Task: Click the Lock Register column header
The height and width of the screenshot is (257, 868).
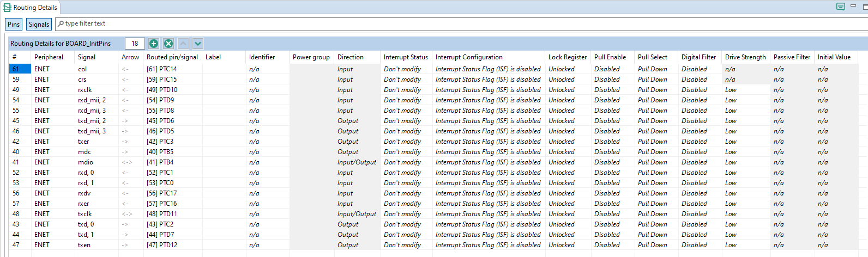Action: tap(568, 57)
